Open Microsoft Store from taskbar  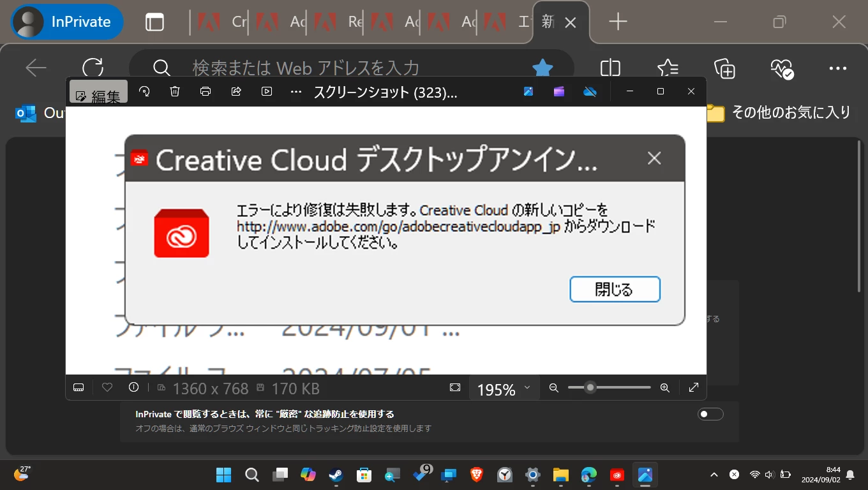click(x=364, y=475)
